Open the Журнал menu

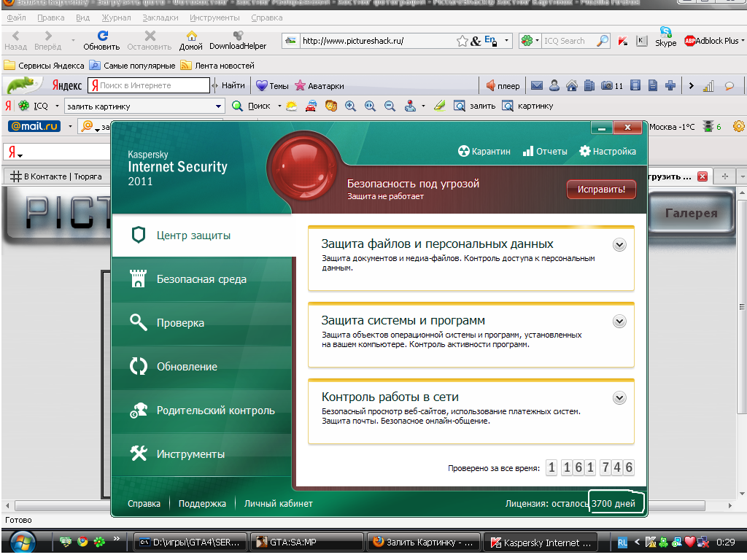coord(116,17)
